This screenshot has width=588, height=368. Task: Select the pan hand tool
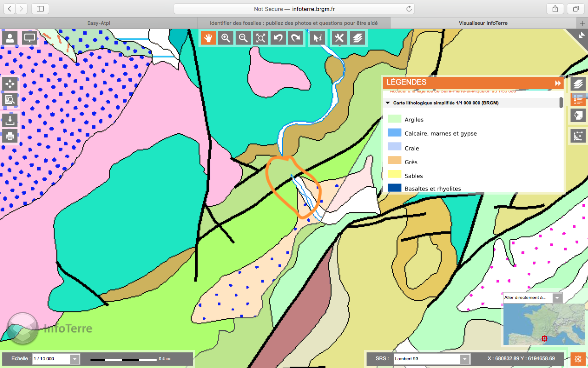pyautogui.click(x=208, y=38)
